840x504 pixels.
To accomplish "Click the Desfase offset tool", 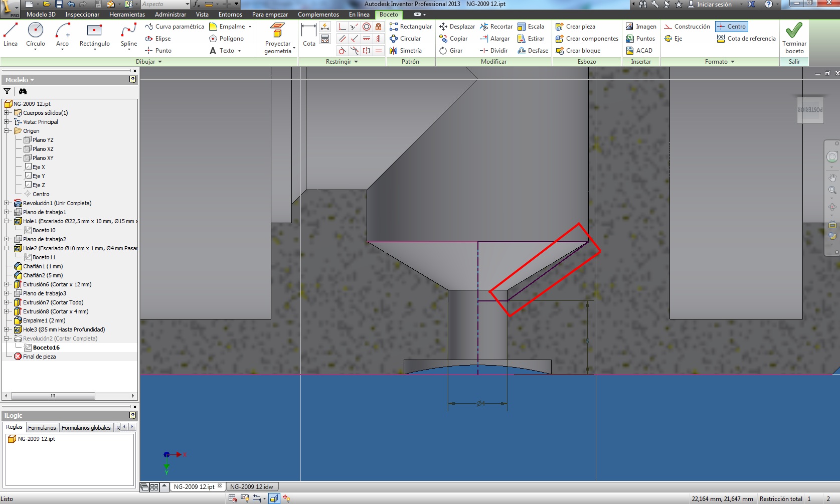I will pyautogui.click(x=533, y=51).
